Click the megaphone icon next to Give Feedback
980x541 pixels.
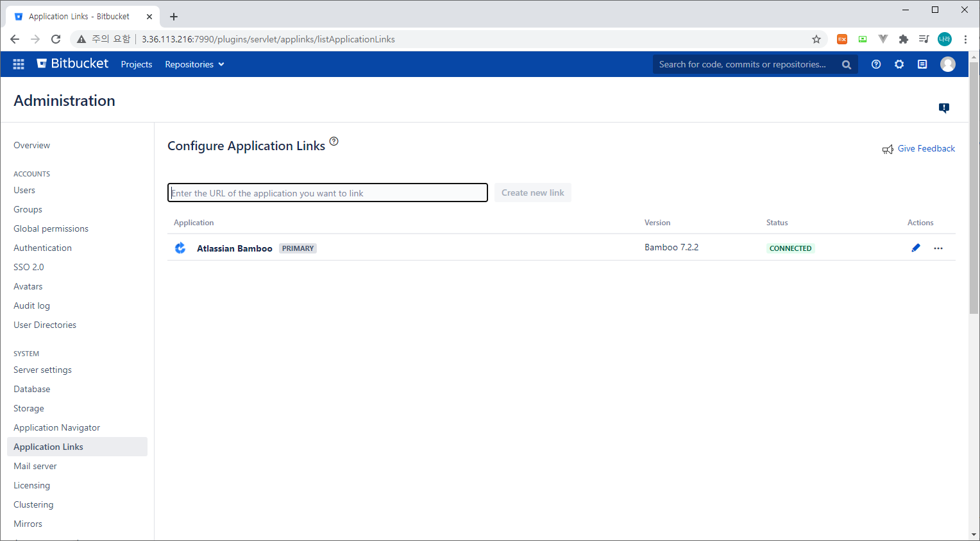tap(888, 148)
